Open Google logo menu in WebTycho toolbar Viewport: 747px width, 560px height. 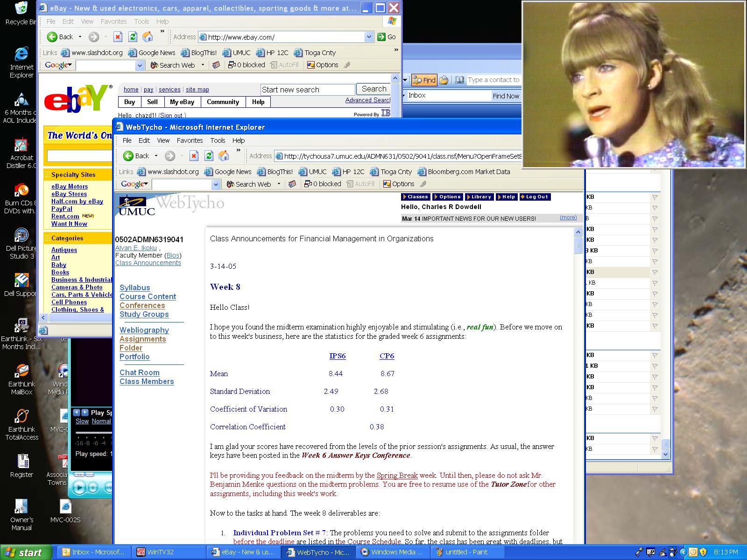point(134,184)
